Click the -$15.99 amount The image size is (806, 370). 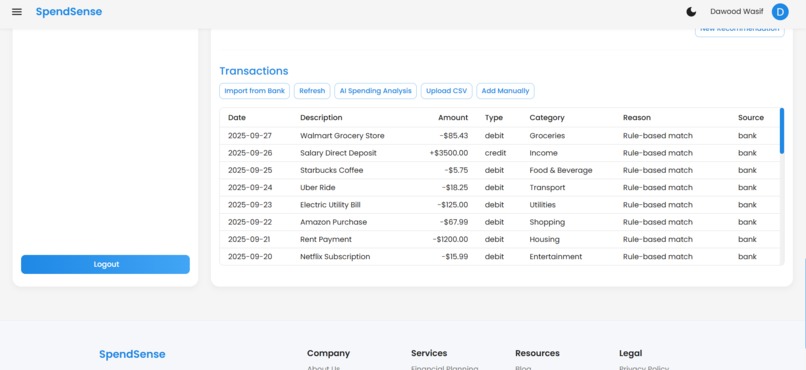455,256
